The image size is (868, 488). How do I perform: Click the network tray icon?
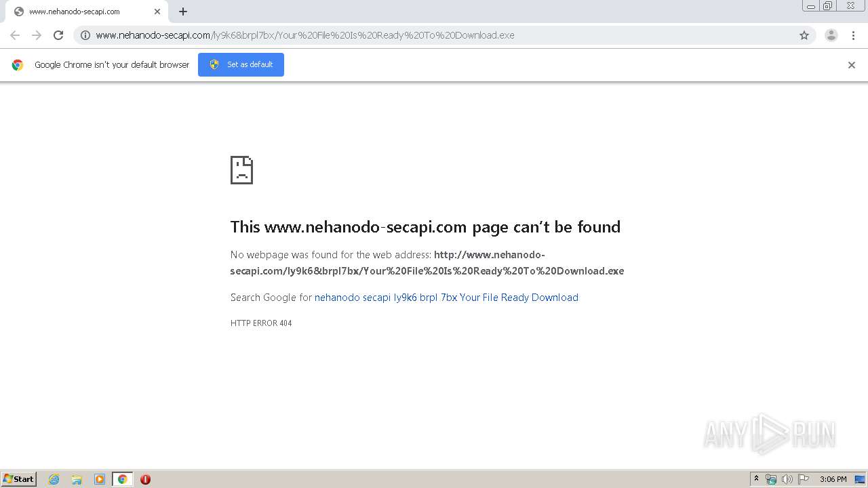[x=771, y=479]
